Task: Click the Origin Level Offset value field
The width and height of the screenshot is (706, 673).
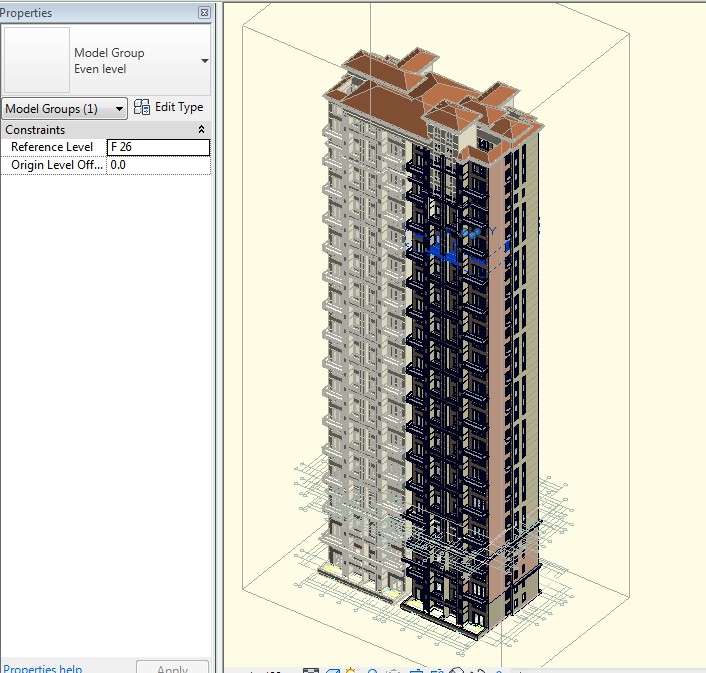Action: [158, 165]
